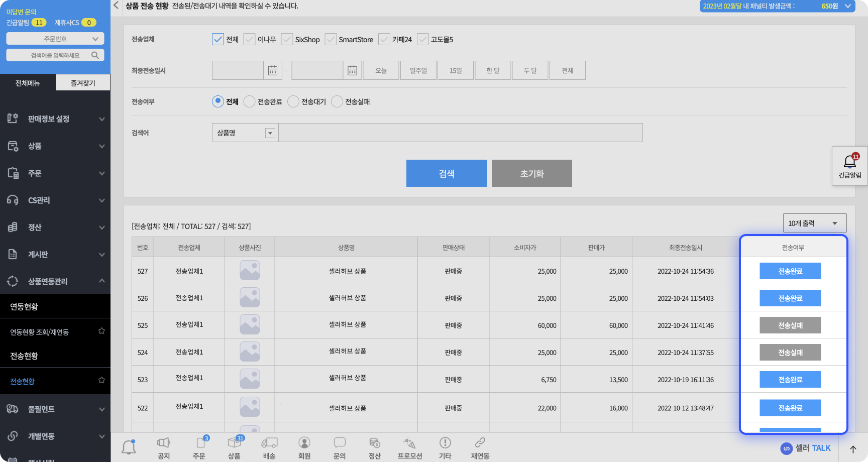Select the 전송실패 radio button

click(x=337, y=101)
